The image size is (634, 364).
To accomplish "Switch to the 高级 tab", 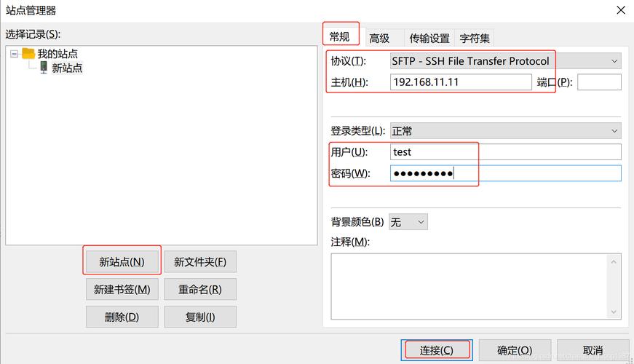I will pos(379,39).
